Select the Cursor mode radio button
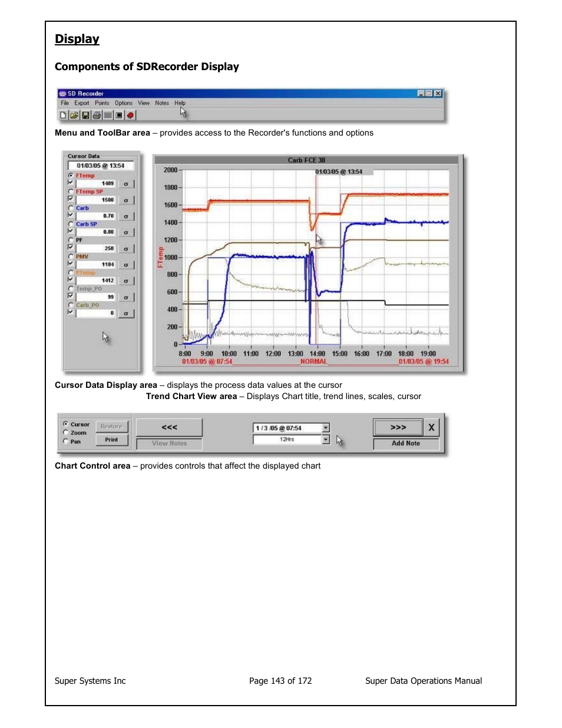The image size is (562, 728). coord(65,424)
